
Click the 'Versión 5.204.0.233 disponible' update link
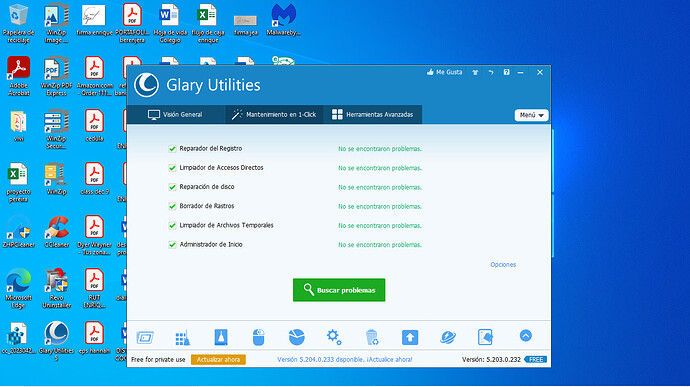tap(345, 359)
